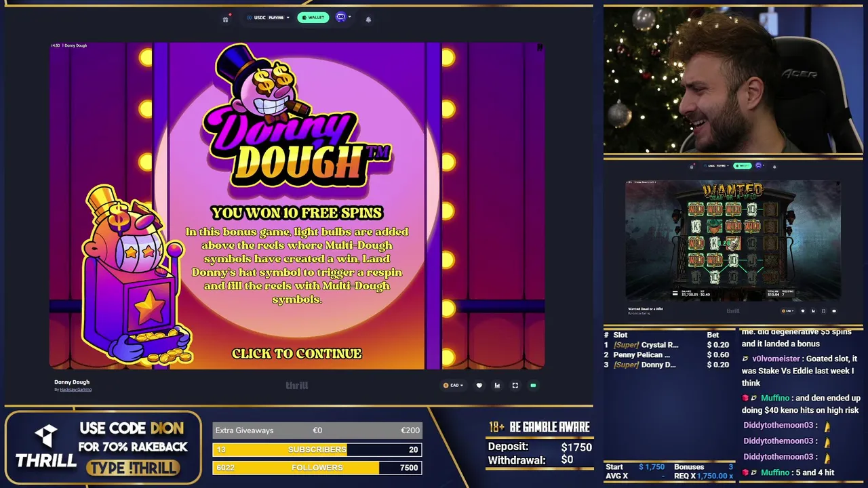Add Donny Dough to favorites with heart icon
Image resolution: width=868 pixels, height=488 pixels.
coord(479,385)
